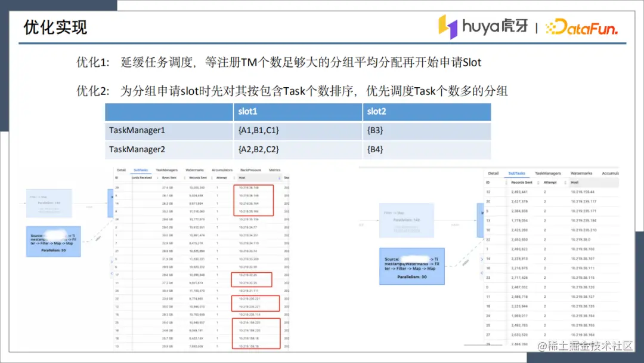
Task: Click host 10.219.159.44 in right table
Action: 583,192
